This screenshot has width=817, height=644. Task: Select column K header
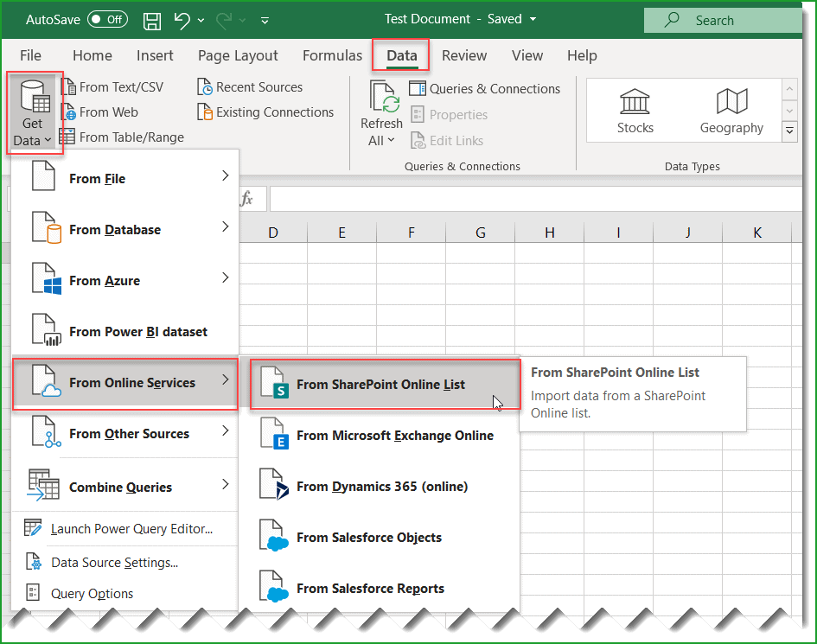click(x=757, y=233)
